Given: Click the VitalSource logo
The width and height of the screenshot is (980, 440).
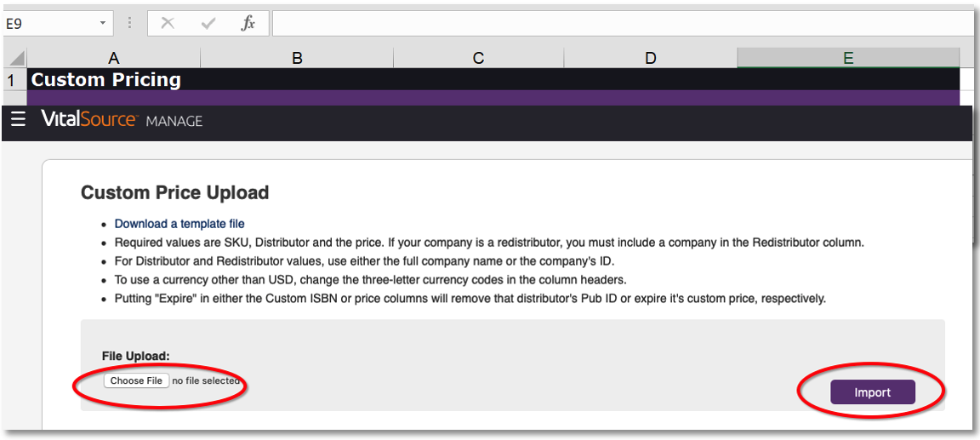Looking at the screenshot, I should 88,119.
